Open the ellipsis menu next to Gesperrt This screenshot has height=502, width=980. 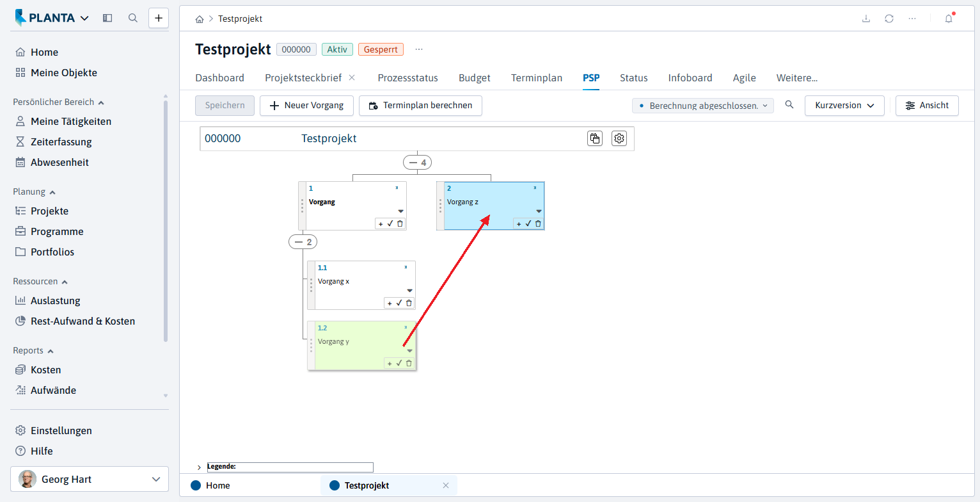419,49
